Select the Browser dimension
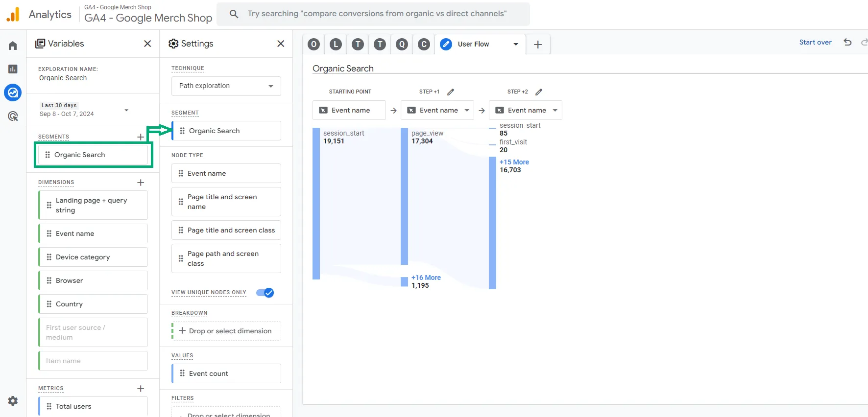 (x=93, y=280)
